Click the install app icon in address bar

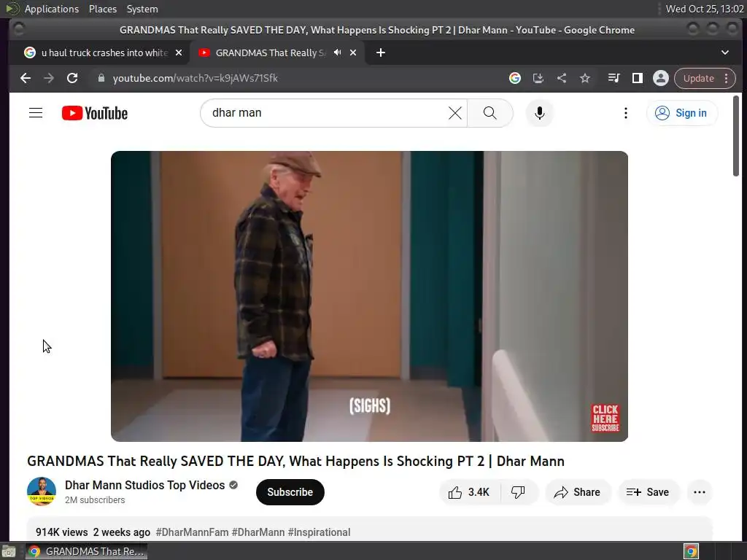[538, 78]
